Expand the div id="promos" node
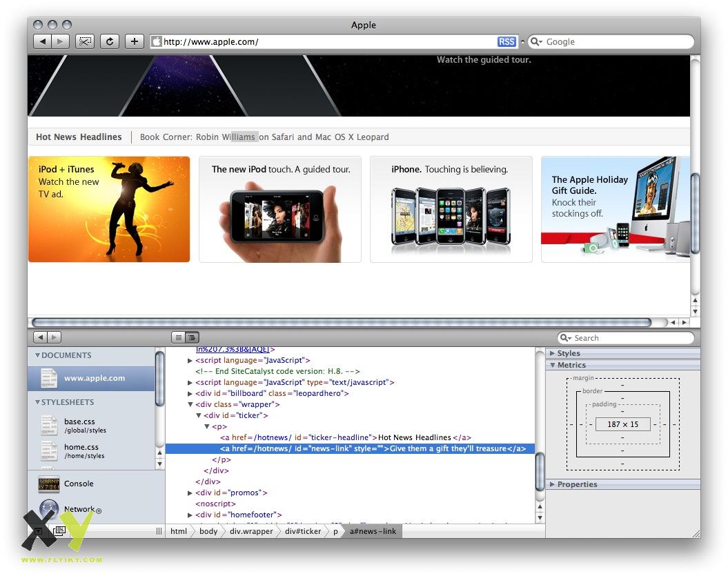 190,493
